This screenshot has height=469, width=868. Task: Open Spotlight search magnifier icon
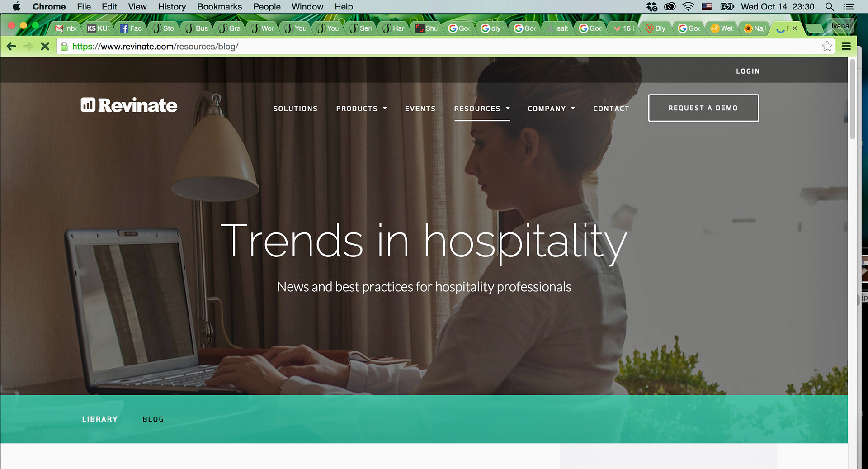830,7
